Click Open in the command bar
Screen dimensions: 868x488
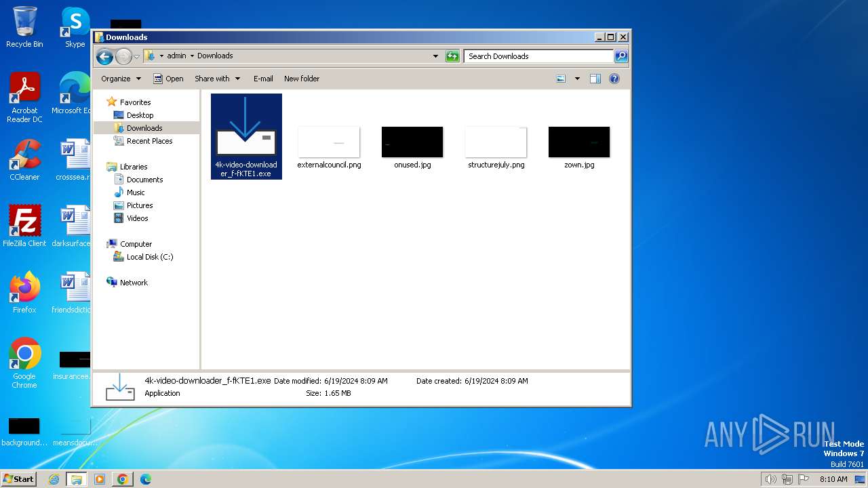[x=168, y=79]
